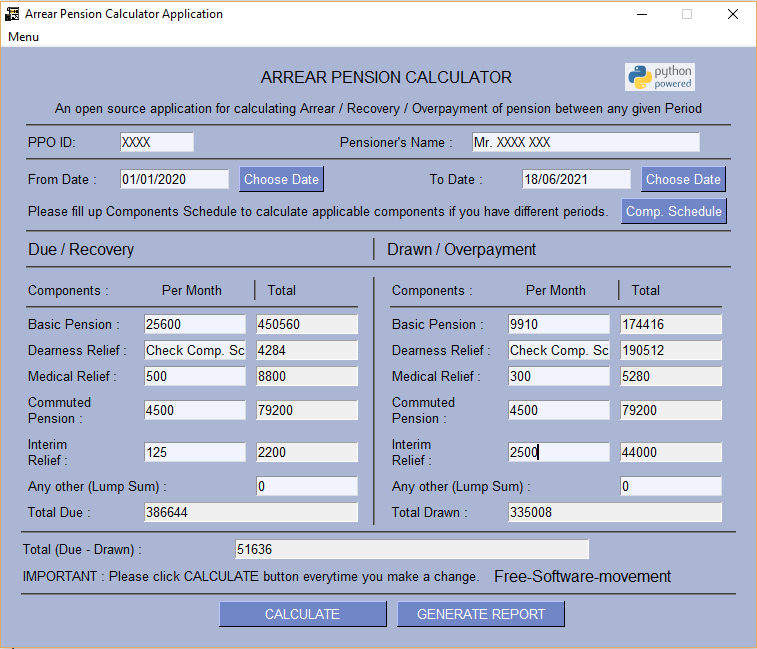Click the From Date input field
This screenshot has width=757, height=649.
click(x=174, y=179)
